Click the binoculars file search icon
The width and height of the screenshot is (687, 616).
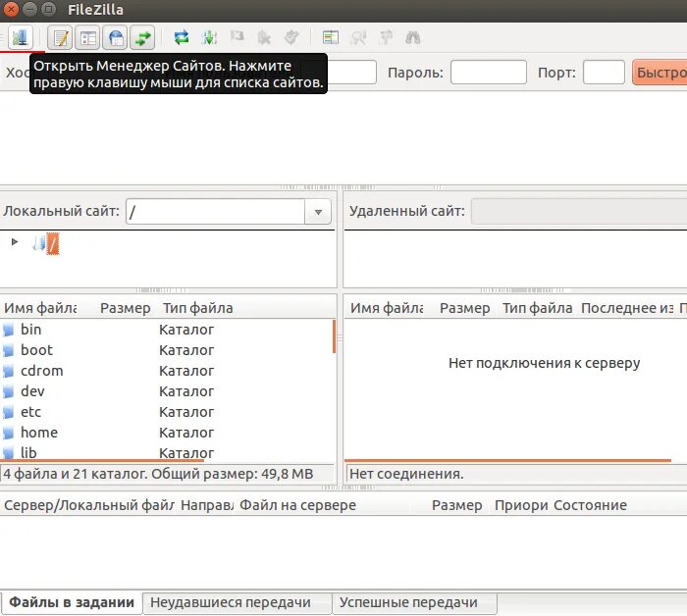(x=413, y=37)
